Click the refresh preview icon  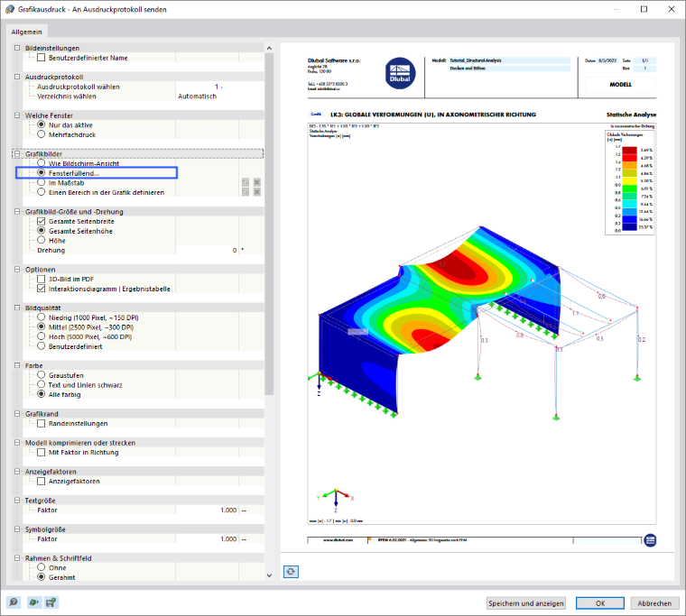point(291,572)
